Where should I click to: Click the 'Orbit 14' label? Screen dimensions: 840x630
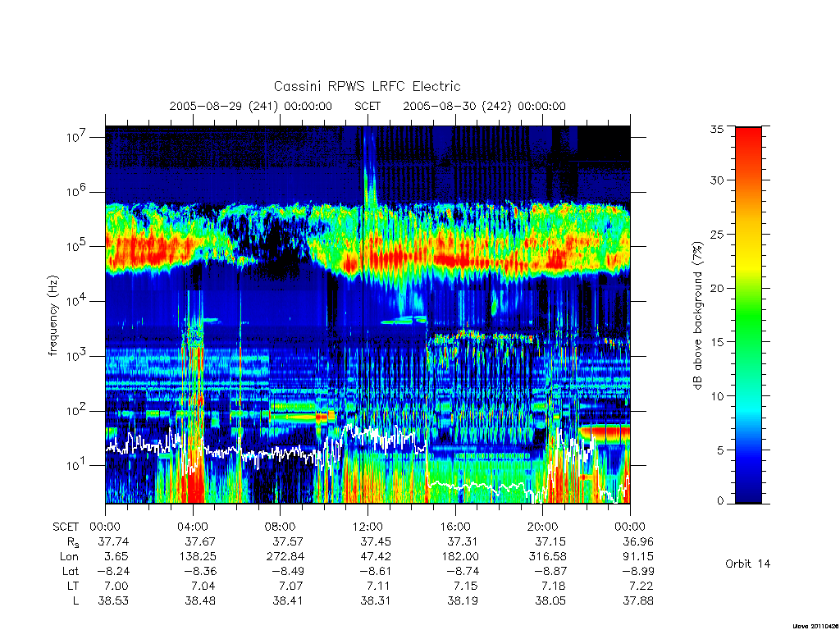click(x=747, y=564)
